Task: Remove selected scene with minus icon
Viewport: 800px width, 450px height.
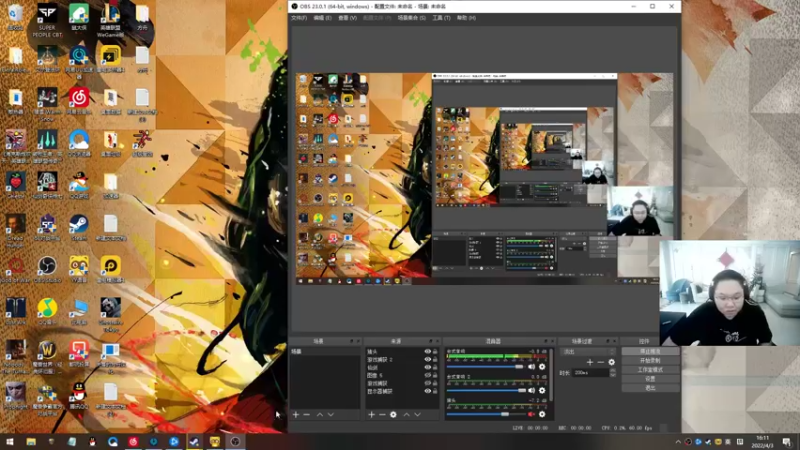Action: click(x=307, y=415)
